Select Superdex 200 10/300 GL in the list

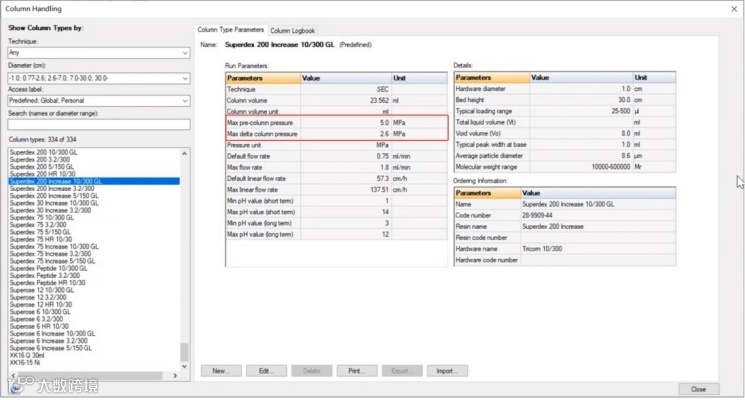coord(43,152)
